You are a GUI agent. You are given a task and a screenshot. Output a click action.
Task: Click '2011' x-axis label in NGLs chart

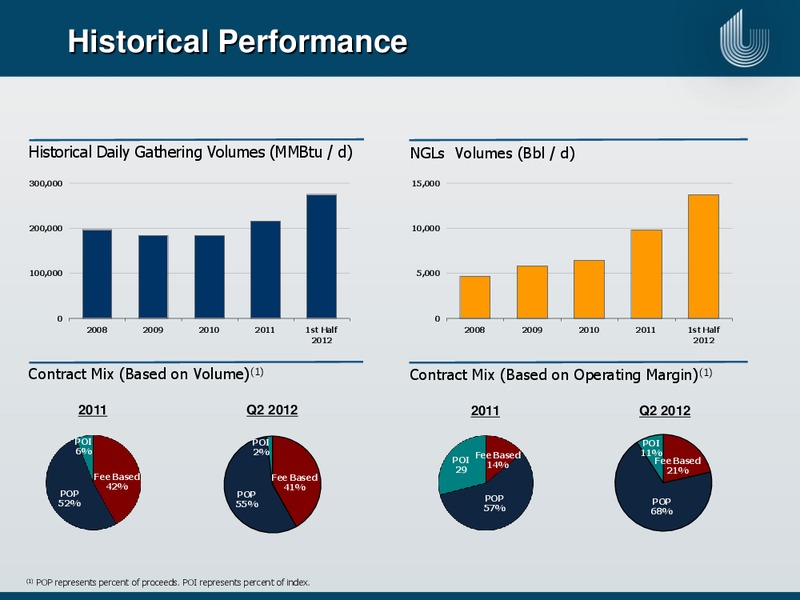pos(645,330)
